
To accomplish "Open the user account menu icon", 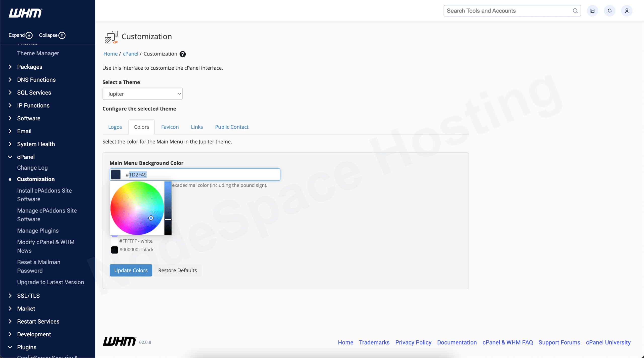I will (x=627, y=11).
